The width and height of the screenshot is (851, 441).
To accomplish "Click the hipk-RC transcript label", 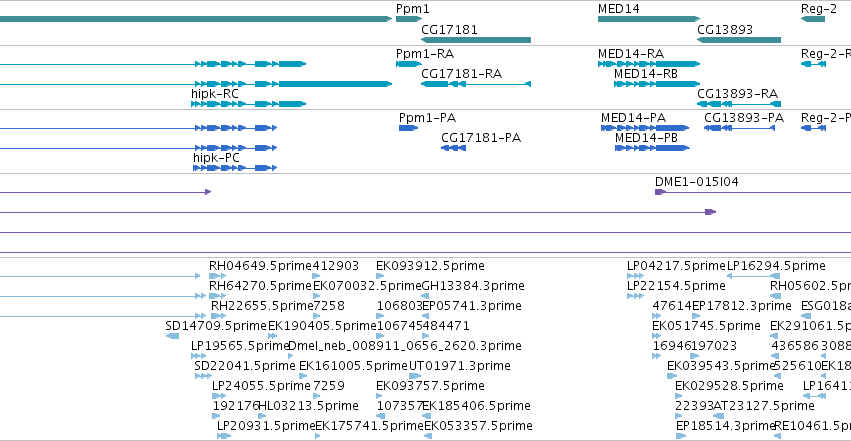I will [x=215, y=94].
